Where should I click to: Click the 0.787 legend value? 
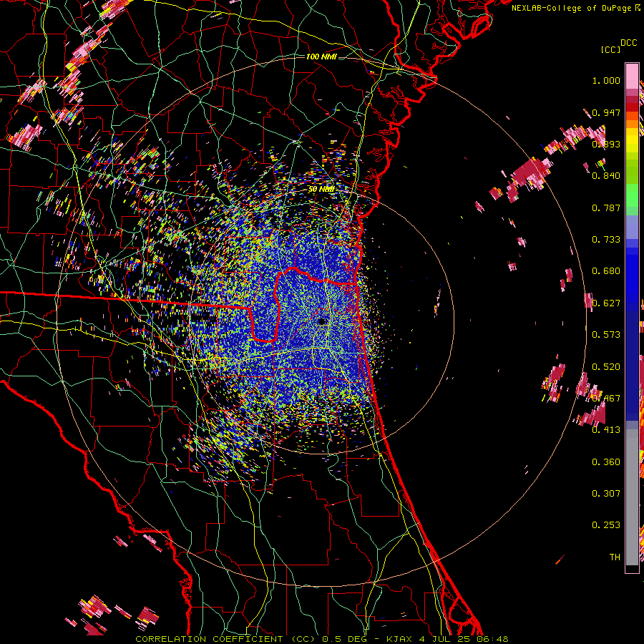(x=606, y=208)
